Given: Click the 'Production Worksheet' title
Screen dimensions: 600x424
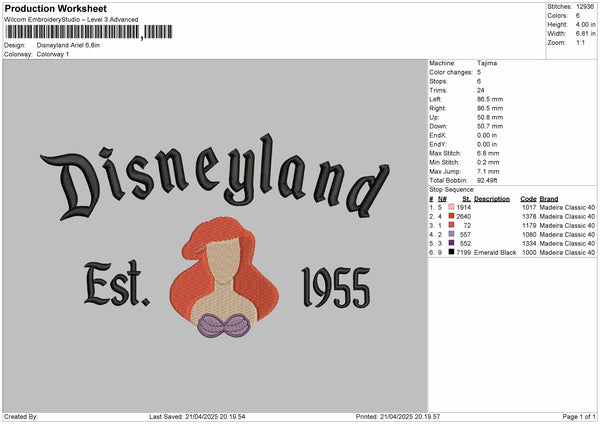Looking at the screenshot, I should 55,8.
